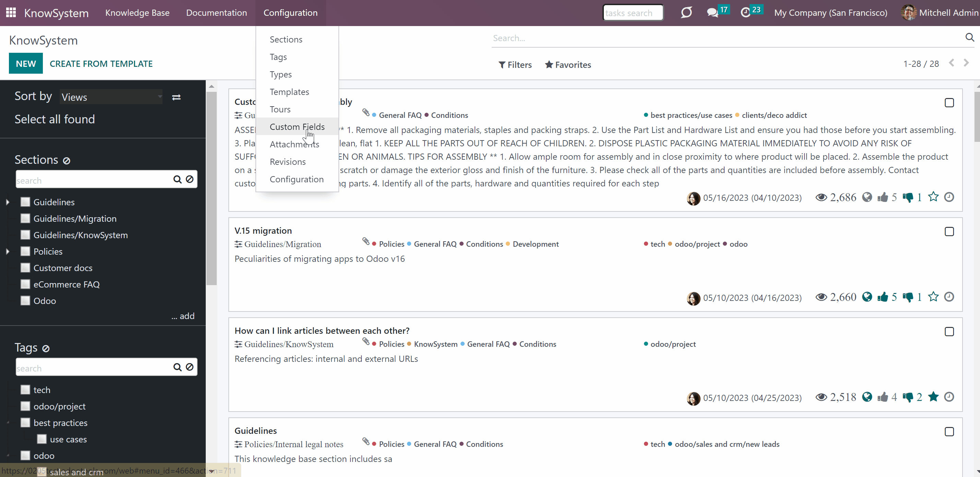Click the Tags search magnifier icon
Screen dimensions: 980x477
coord(177,367)
